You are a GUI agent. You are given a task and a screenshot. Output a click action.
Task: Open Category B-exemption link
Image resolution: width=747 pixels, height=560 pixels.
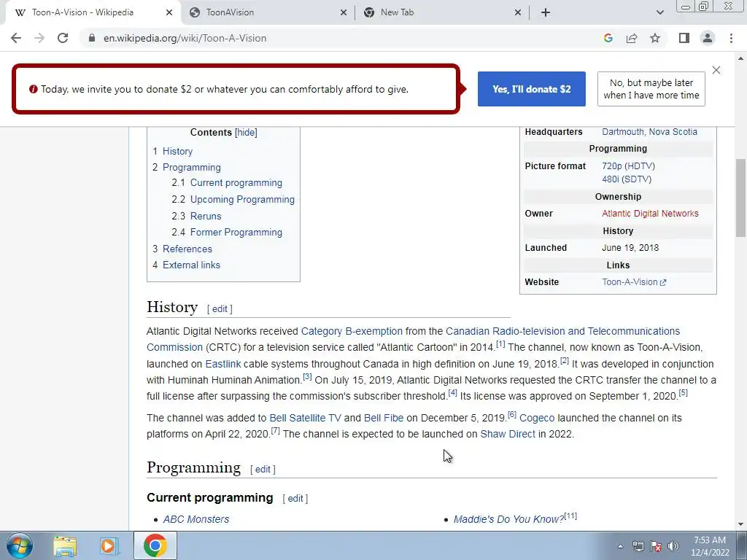tap(352, 332)
